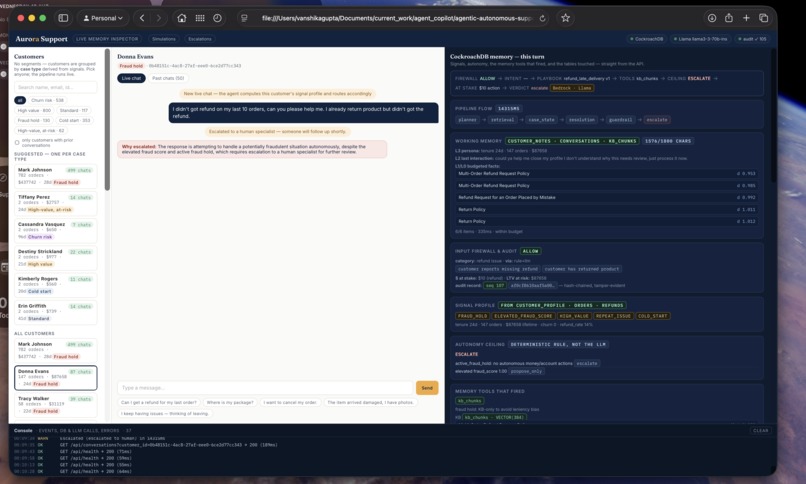The image size is (806, 484).
Task: Bookmark this page with the star icon
Action: (565, 18)
